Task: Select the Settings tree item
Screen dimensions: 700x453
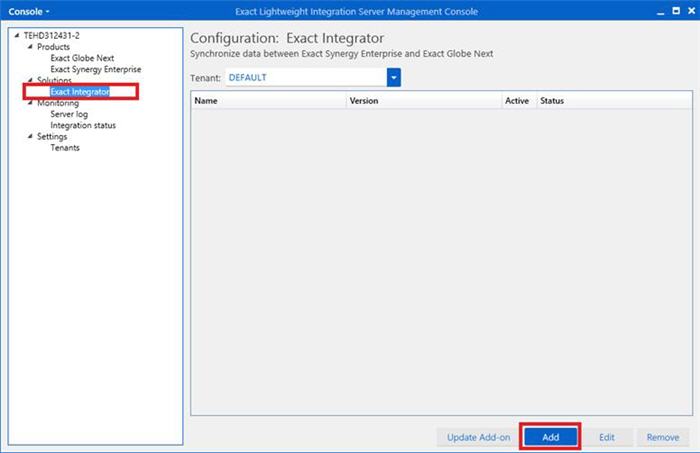Action: click(52, 136)
